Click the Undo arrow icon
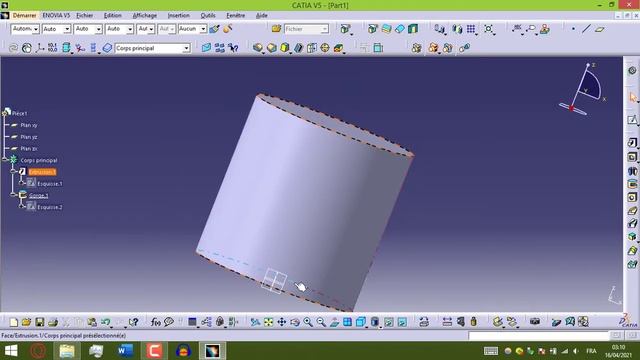 tap(105, 322)
